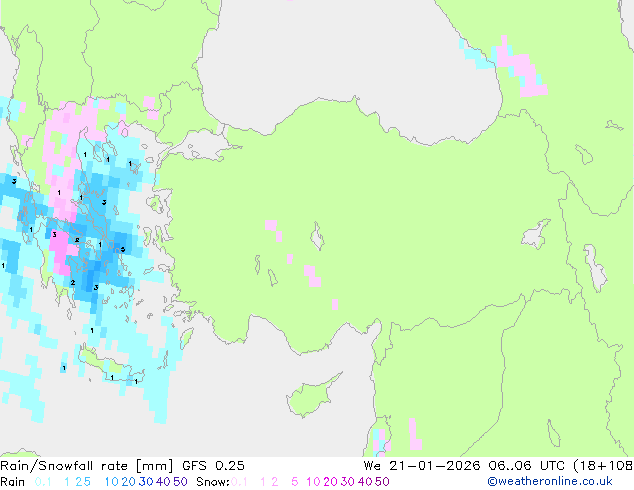Viewport: 634px width, 490px height.
Task: Click the 'Rain/Snowfall rate [mm]' title text
Action: [x=87, y=466]
